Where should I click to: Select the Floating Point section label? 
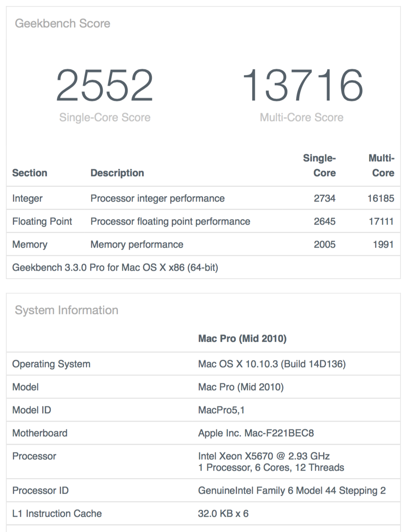coord(42,221)
